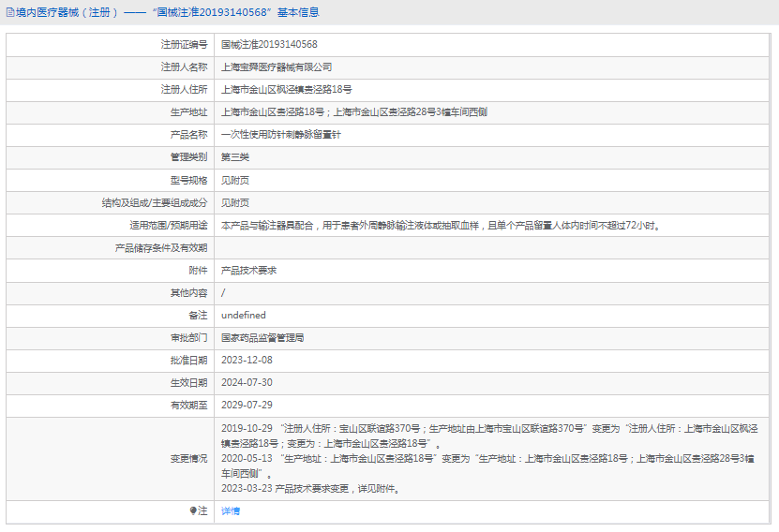Viewport: 779px width, 532px height.
Task: Select product name 一次性使用防针刺静脉留置针
Action: coord(281,135)
